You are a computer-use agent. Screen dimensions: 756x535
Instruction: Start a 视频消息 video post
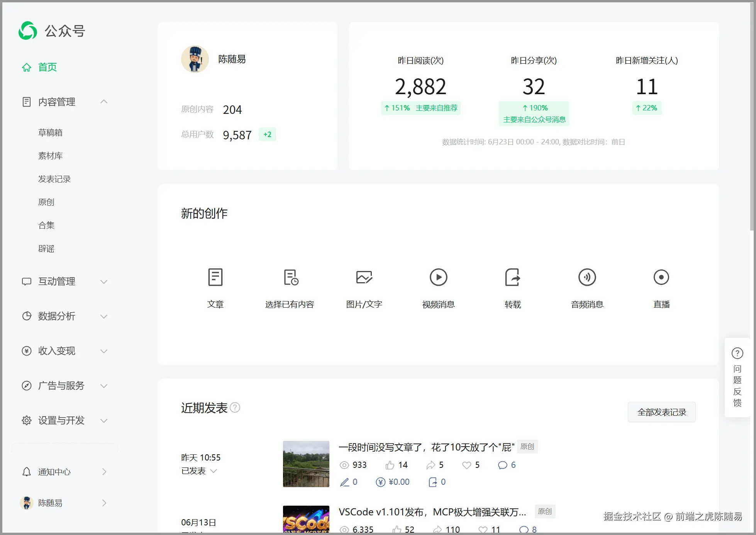[438, 278]
